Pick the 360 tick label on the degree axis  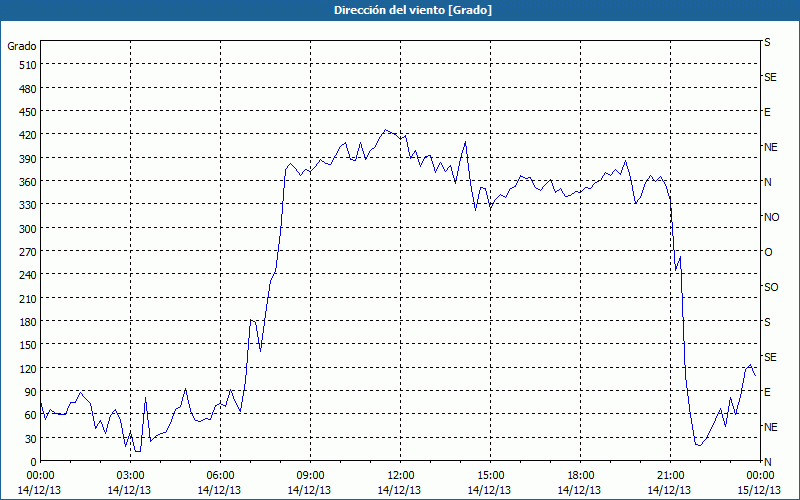[28, 182]
